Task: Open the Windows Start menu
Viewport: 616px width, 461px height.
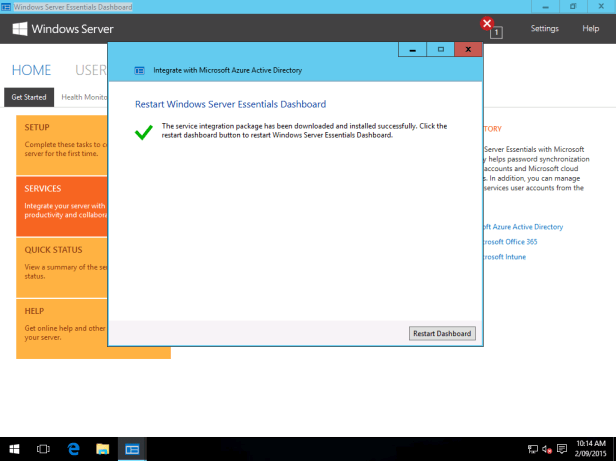Action: (x=14, y=449)
